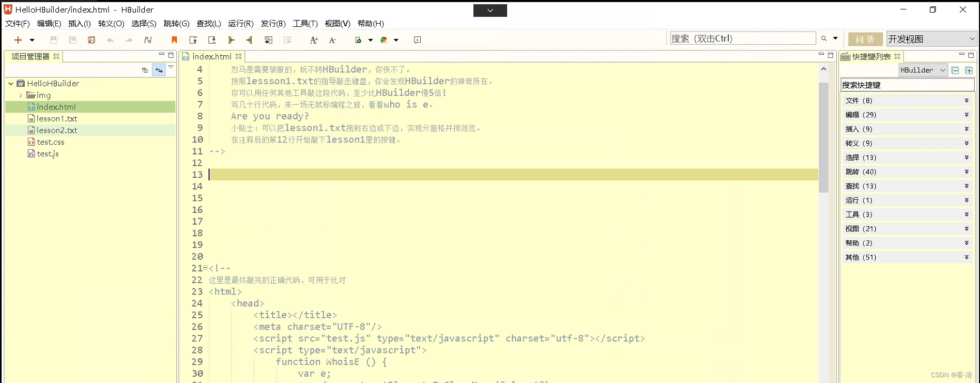Image resolution: width=980 pixels, height=383 pixels.
Task: Expand all shortcut groups (plus icon)
Action: point(969,70)
